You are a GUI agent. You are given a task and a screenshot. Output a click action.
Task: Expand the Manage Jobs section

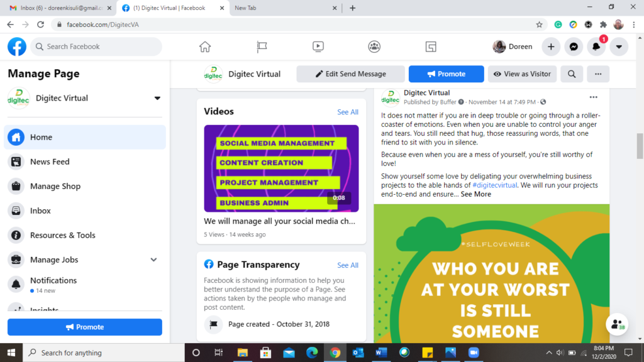(x=153, y=260)
